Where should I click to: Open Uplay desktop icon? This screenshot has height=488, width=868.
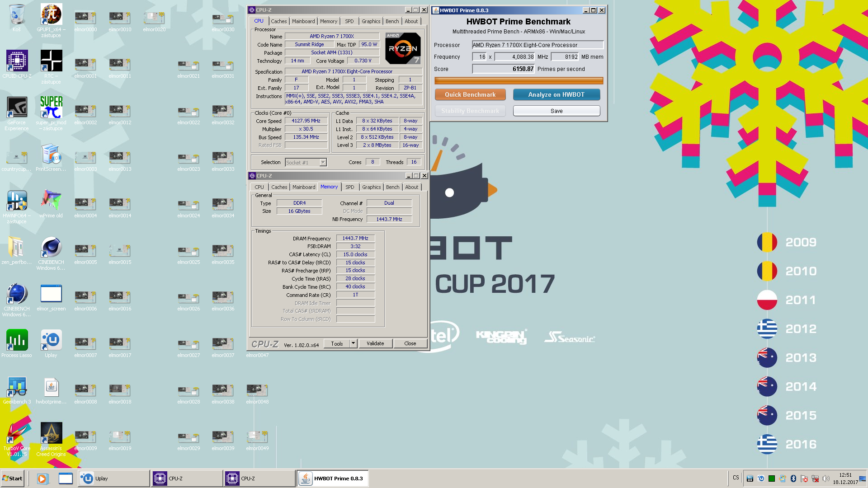(51, 344)
